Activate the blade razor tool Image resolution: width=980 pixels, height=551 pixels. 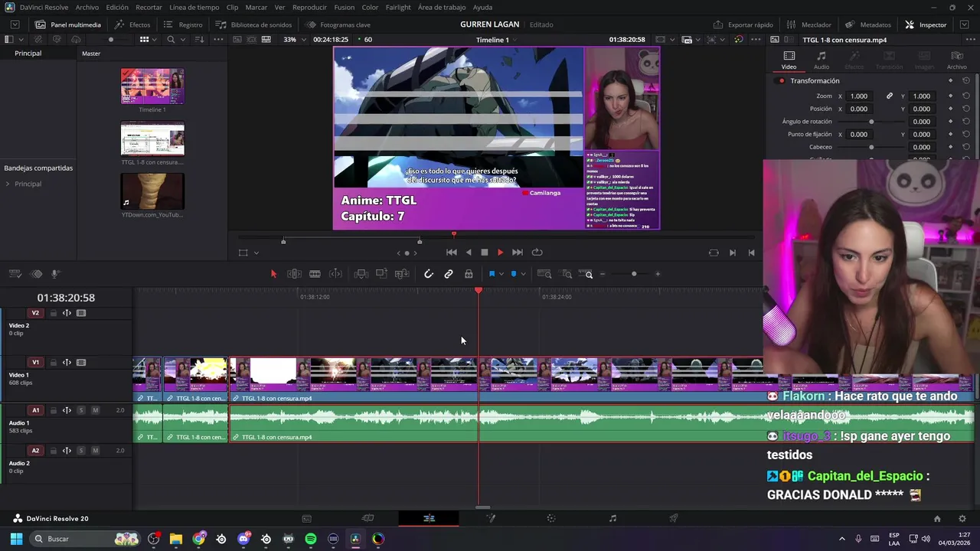pyautogui.click(x=315, y=274)
